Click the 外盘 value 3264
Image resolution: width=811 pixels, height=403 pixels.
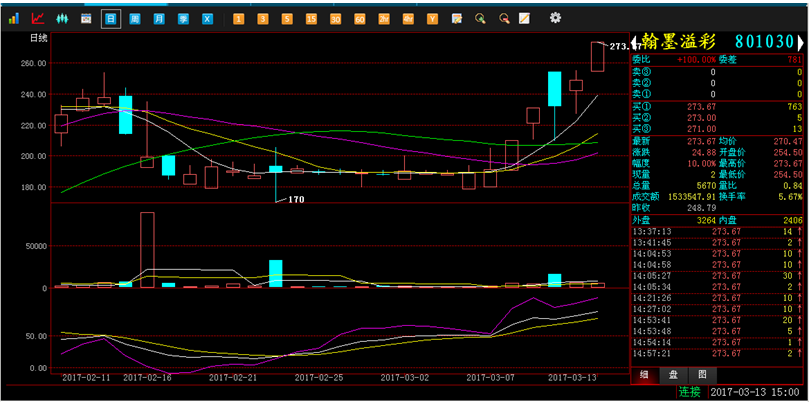(707, 220)
